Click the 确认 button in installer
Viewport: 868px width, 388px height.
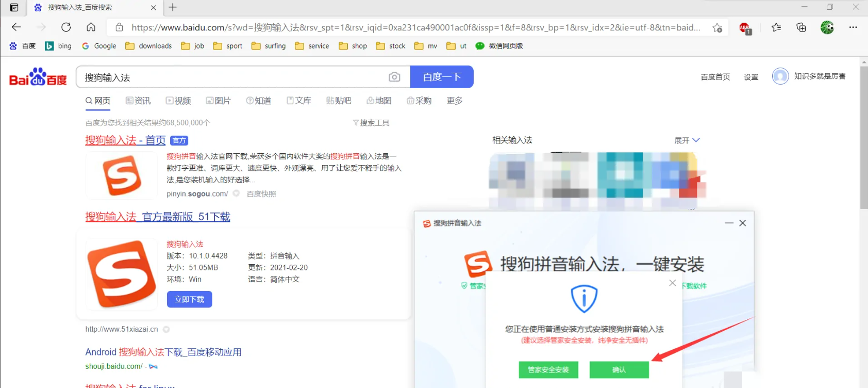(x=619, y=370)
